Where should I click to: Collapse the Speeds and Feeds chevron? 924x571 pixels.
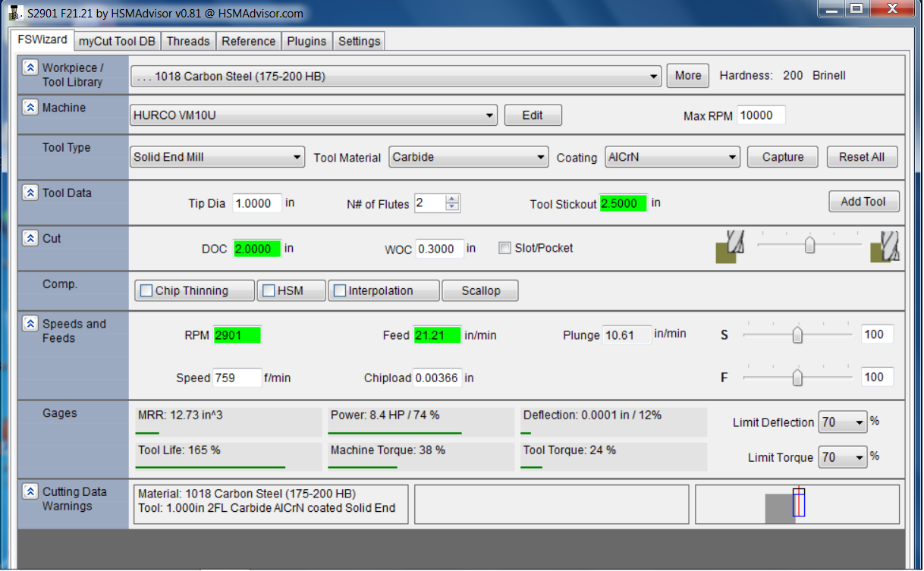[x=30, y=324]
